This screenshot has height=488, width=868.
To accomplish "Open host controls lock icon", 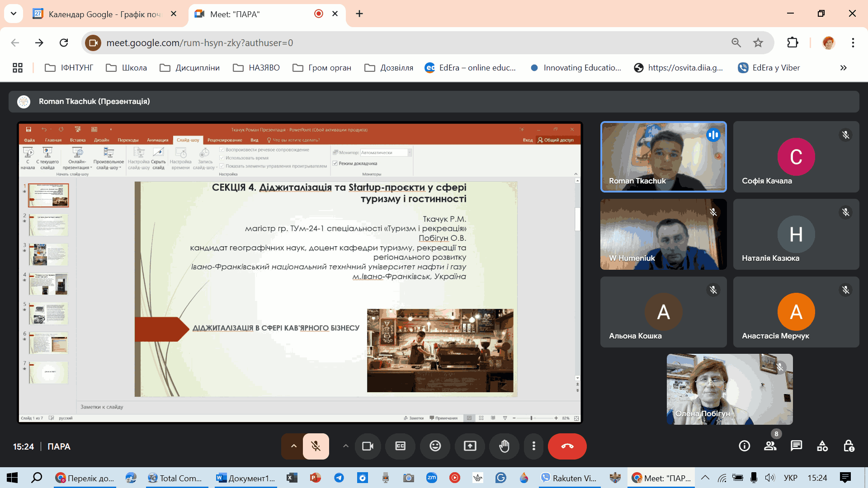I will point(849,446).
